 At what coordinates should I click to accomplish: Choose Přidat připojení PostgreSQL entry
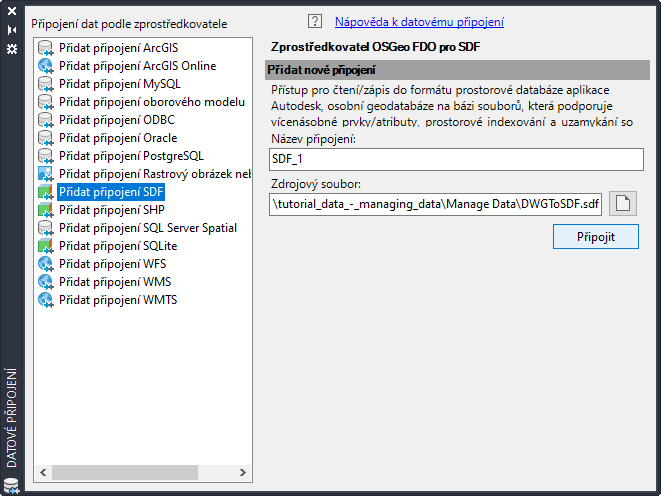point(131,156)
